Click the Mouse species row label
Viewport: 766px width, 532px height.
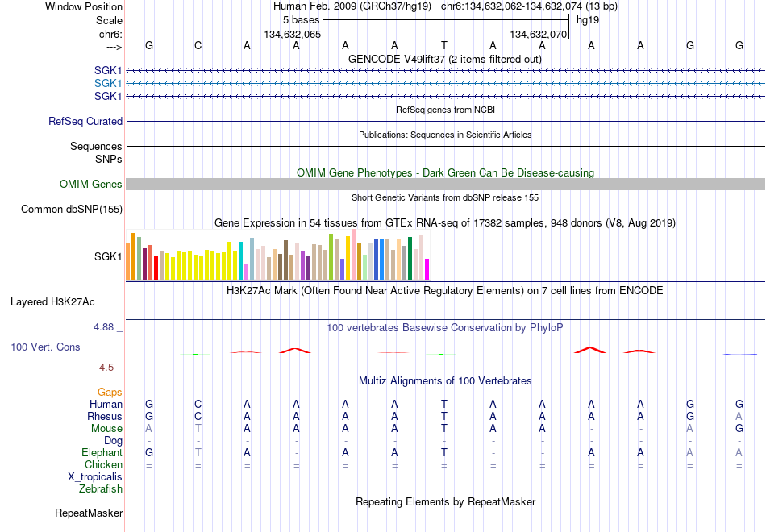106,429
